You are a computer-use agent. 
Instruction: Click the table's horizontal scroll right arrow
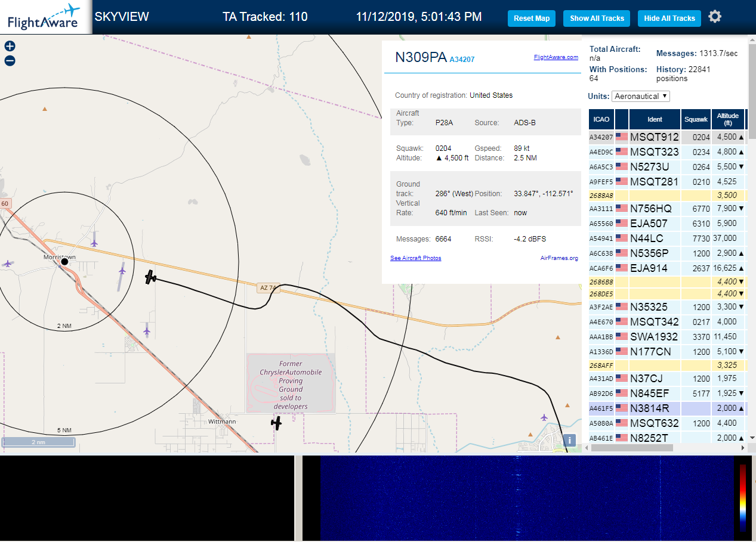pos(743,447)
